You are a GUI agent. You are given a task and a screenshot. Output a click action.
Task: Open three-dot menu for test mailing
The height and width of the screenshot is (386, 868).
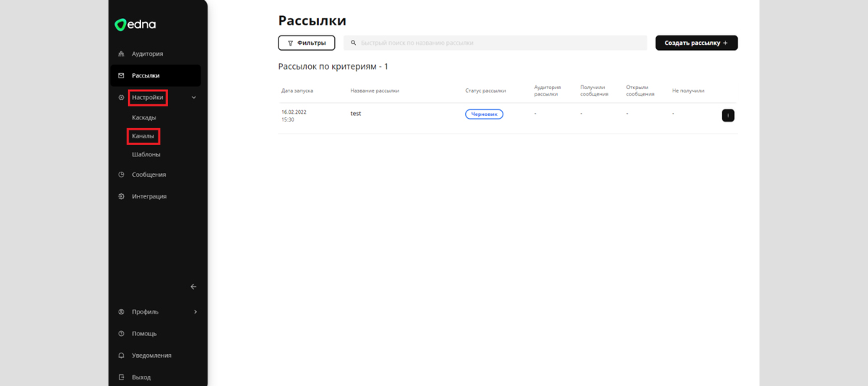pyautogui.click(x=728, y=115)
